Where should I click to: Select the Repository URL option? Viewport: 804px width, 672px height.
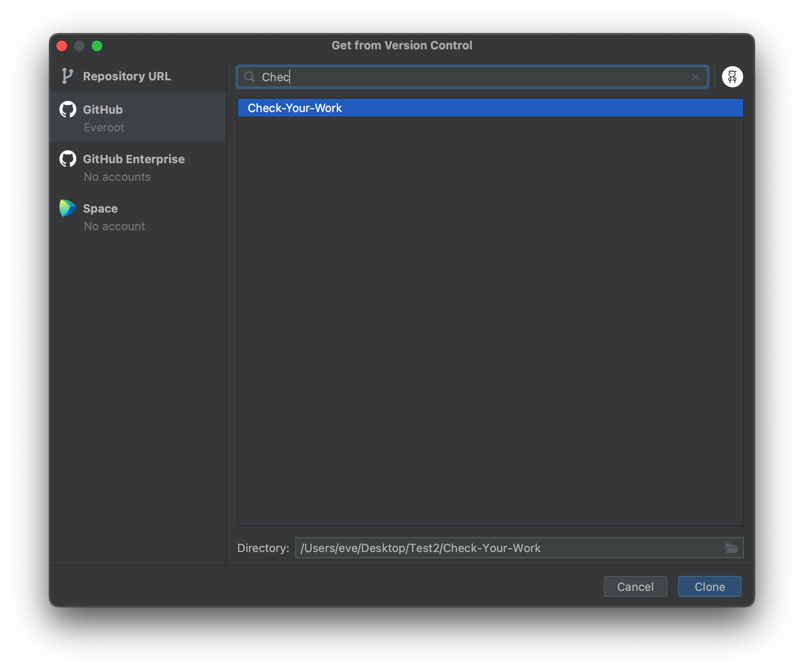138,76
